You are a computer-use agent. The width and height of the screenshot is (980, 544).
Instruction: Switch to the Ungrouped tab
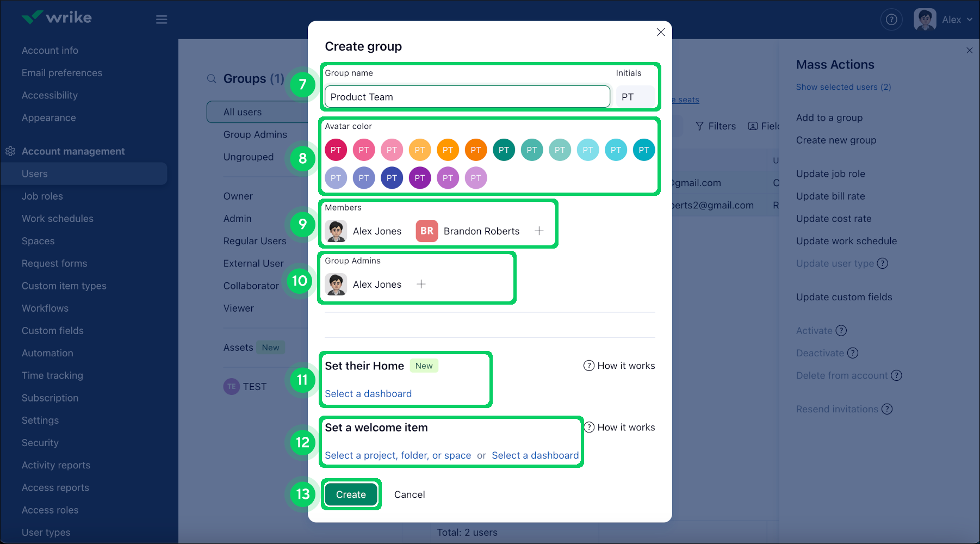(x=249, y=157)
